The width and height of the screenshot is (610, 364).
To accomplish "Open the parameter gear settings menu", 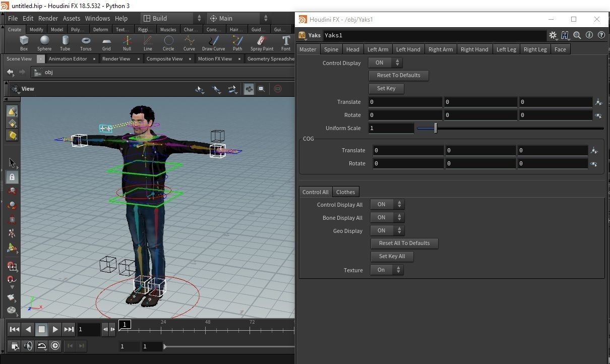I will coord(553,35).
